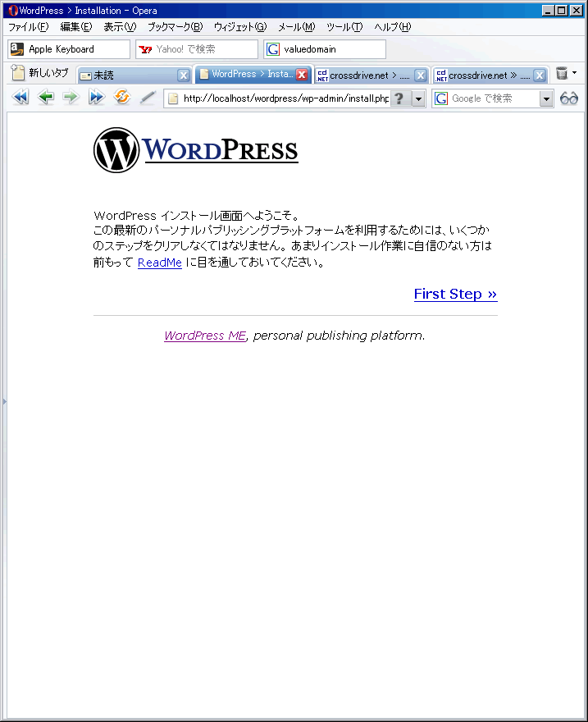Screen dimensions: 588x722
Task: Open the メール(M) menu
Action: click(297, 27)
